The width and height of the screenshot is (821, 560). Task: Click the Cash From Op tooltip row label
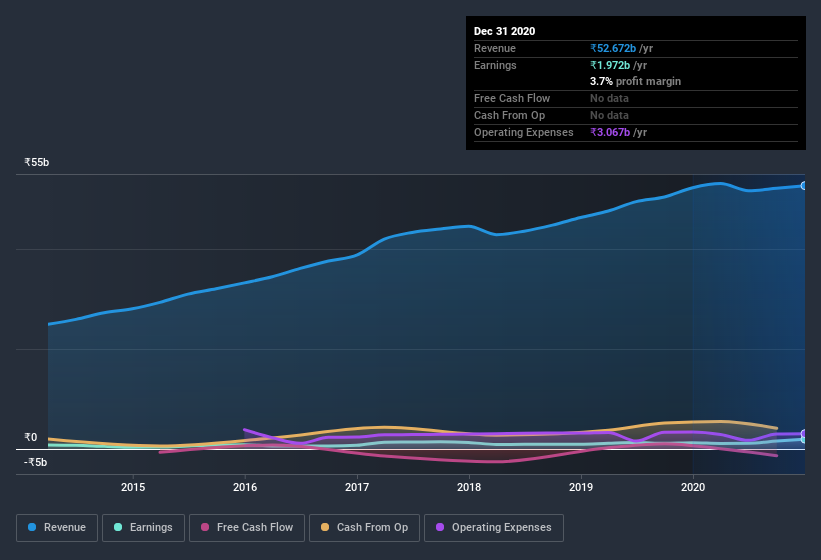509,115
